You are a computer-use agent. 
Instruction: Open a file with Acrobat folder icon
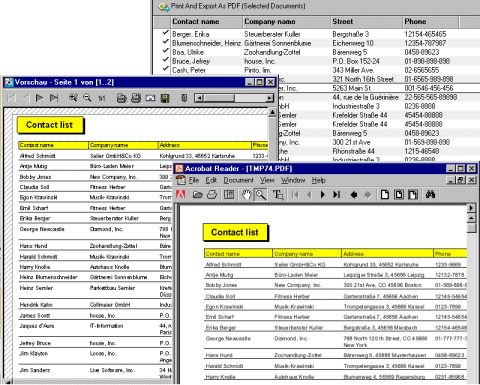(x=198, y=195)
